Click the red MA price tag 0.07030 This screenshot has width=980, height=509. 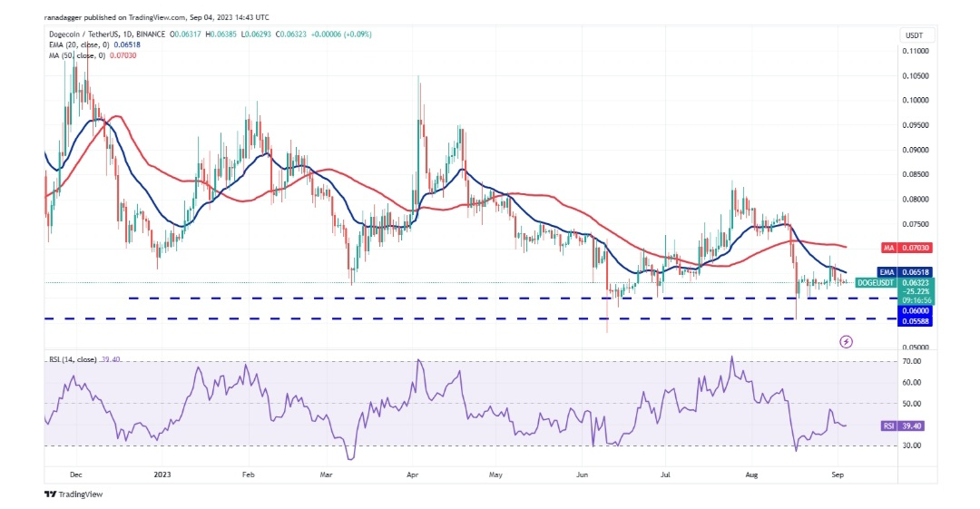click(x=914, y=247)
